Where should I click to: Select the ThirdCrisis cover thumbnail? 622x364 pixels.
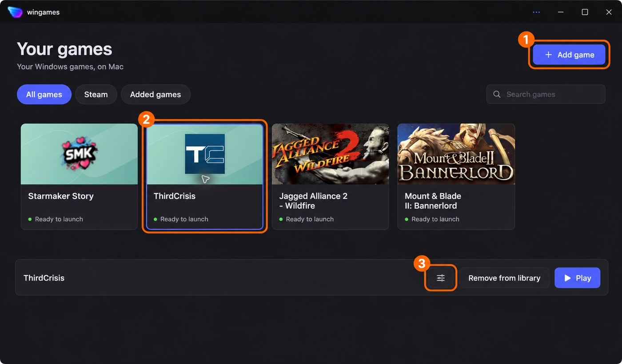(x=205, y=154)
